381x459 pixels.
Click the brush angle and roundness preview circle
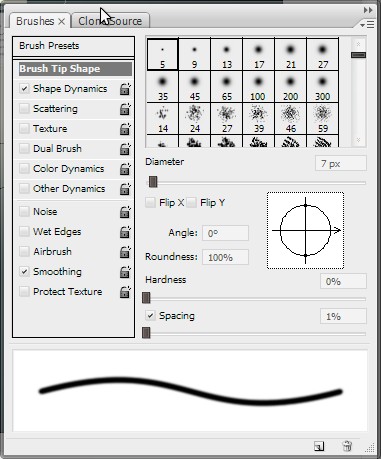[x=305, y=230]
